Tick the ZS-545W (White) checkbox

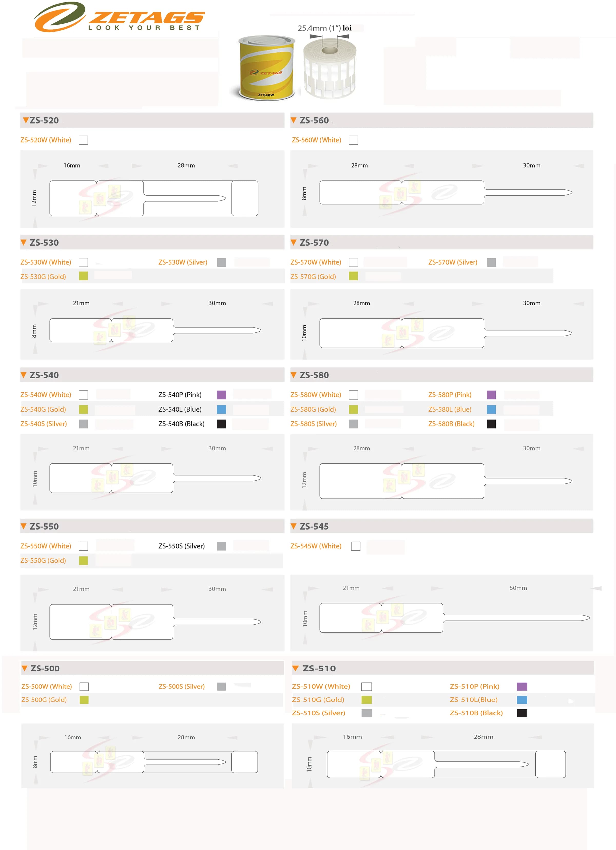(x=355, y=546)
